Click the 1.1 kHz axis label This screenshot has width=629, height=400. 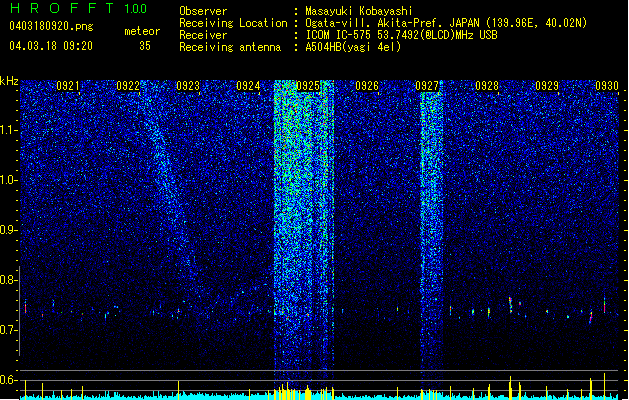pyautogui.click(x=8, y=130)
